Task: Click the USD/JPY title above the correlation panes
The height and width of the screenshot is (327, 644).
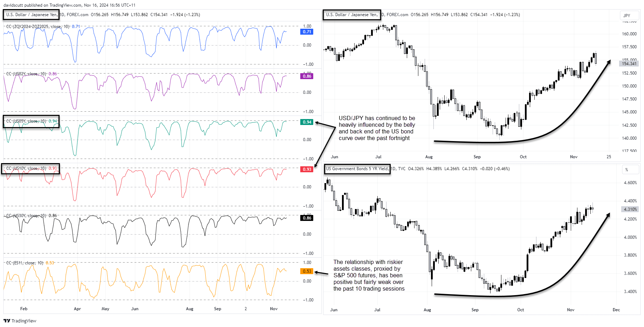Action: (x=32, y=15)
